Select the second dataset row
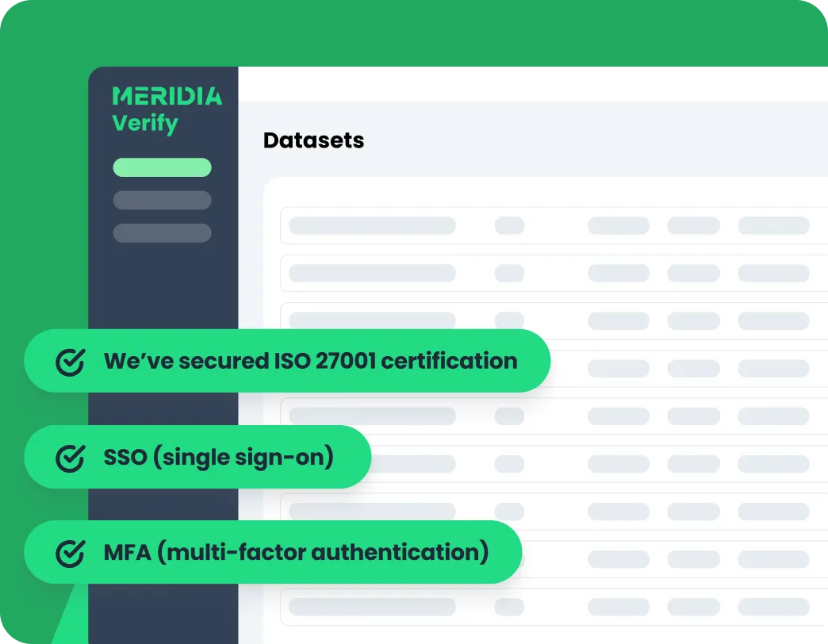828x644 pixels. point(554,273)
